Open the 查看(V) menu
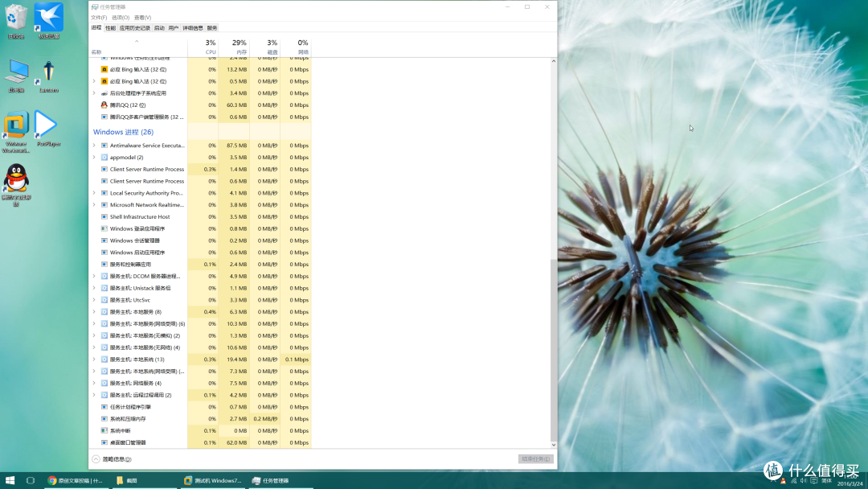 (142, 18)
